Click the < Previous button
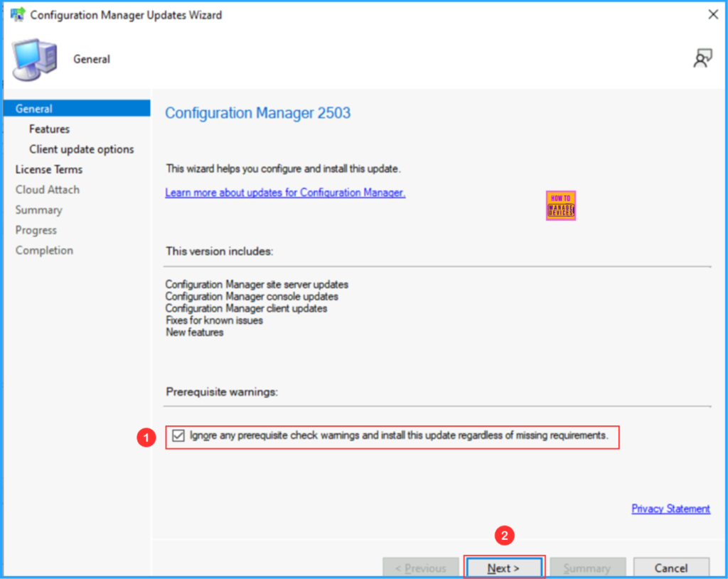The image size is (728, 579). pyautogui.click(x=421, y=568)
